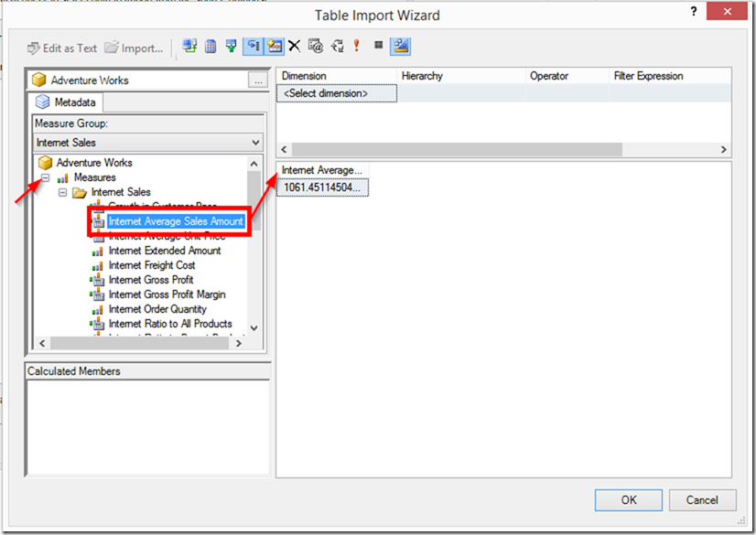The width and height of the screenshot is (756, 535).
Task: Toggle the Show Aggregations toolbar icon
Action: 275,47
